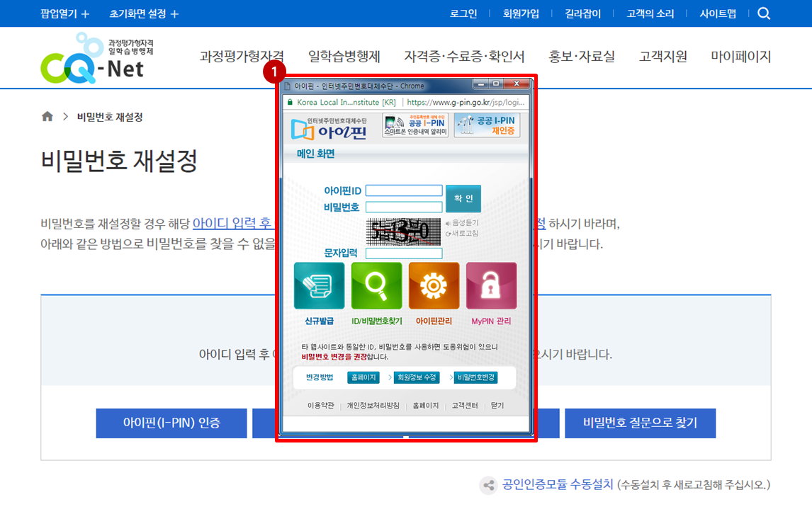Open 공공 I-PIN 재인증 banner
Viewport: 812px width, 514px height.
[487, 125]
